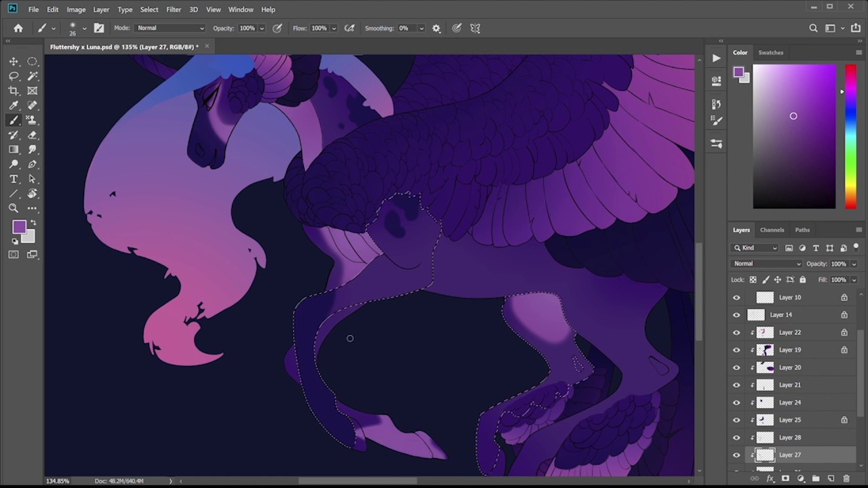
Task: Expand the Smoothing value dropdown
Action: tap(421, 28)
